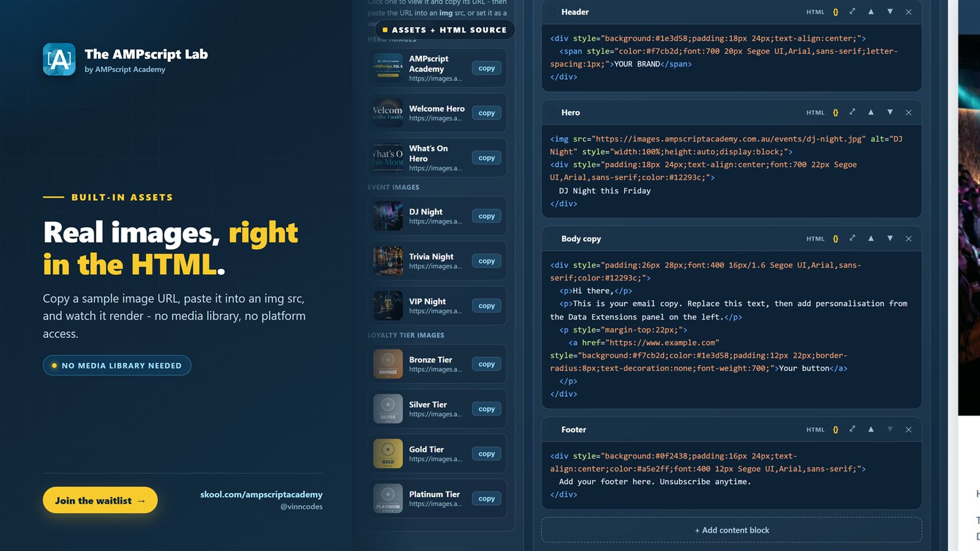Tick the Body copy block checkbox
The width and height of the screenshot is (980, 551).
(553, 239)
